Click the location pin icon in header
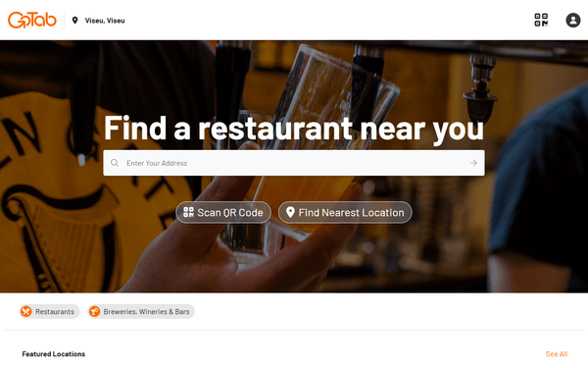The image size is (588, 368). coord(75,21)
